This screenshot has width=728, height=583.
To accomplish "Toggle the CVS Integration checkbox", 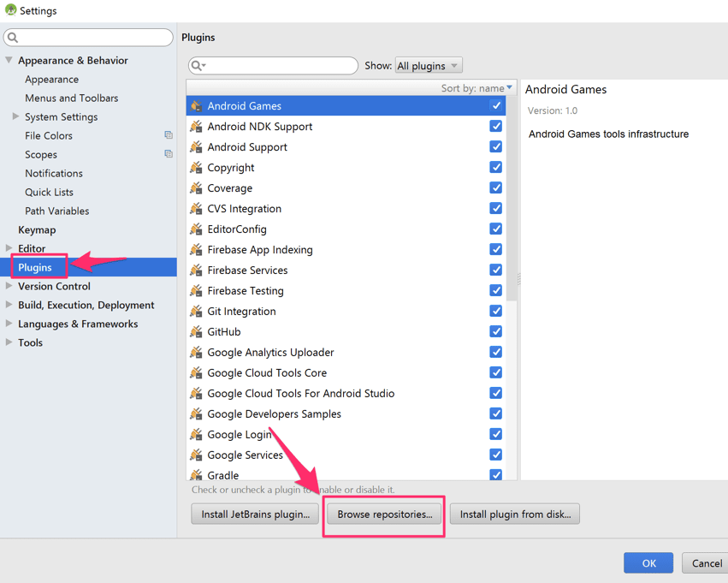I will click(x=496, y=209).
